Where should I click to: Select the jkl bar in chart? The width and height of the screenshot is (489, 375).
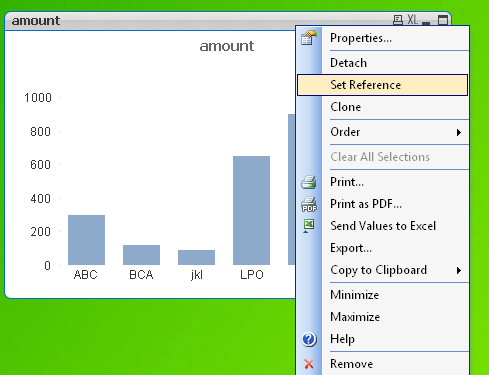pos(196,257)
